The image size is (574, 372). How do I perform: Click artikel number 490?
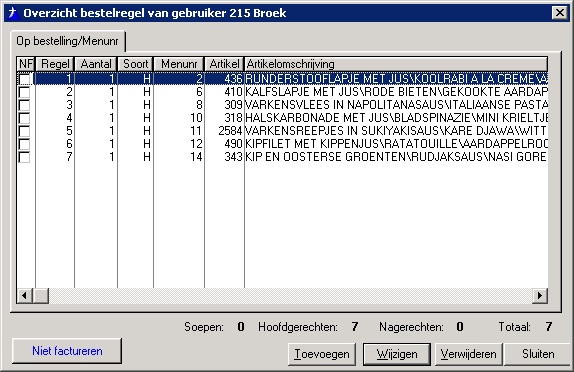tap(234, 144)
